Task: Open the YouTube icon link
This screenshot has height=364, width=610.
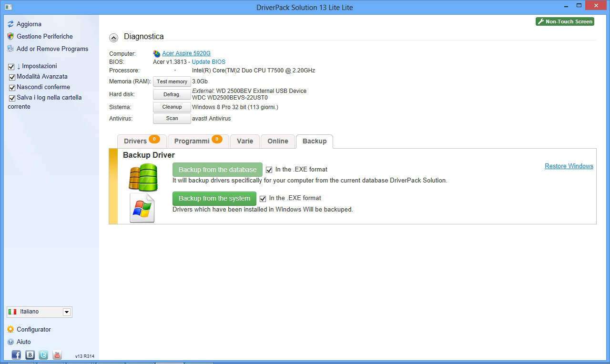Action: point(57,355)
